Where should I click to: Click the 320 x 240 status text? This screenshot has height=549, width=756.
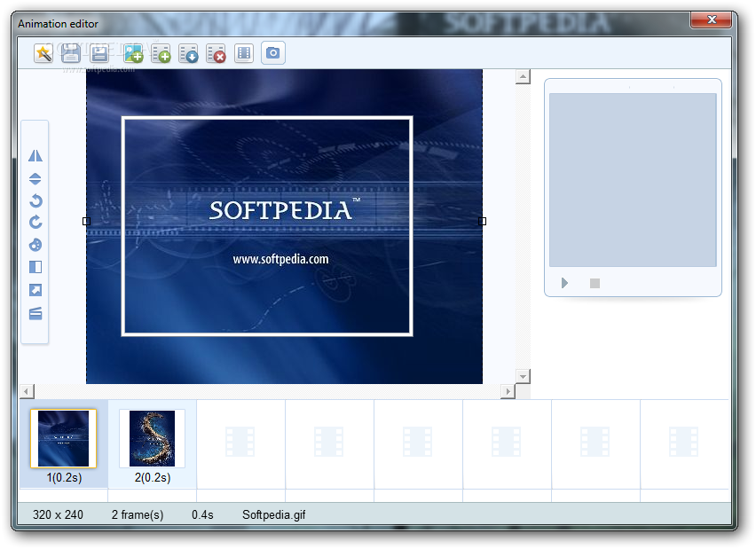[58, 514]
